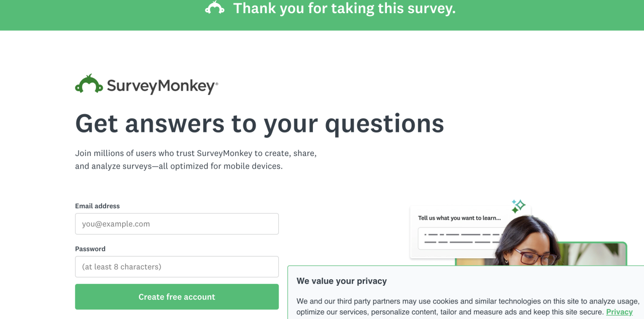Click the SurveyMonkey monkey icon above heading

pos(89,85)
